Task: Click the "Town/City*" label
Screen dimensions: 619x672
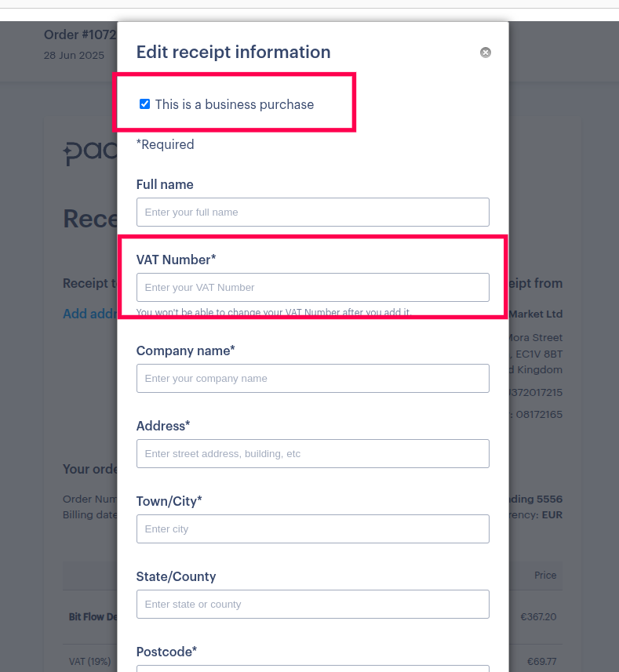Action: coord(169,501)
